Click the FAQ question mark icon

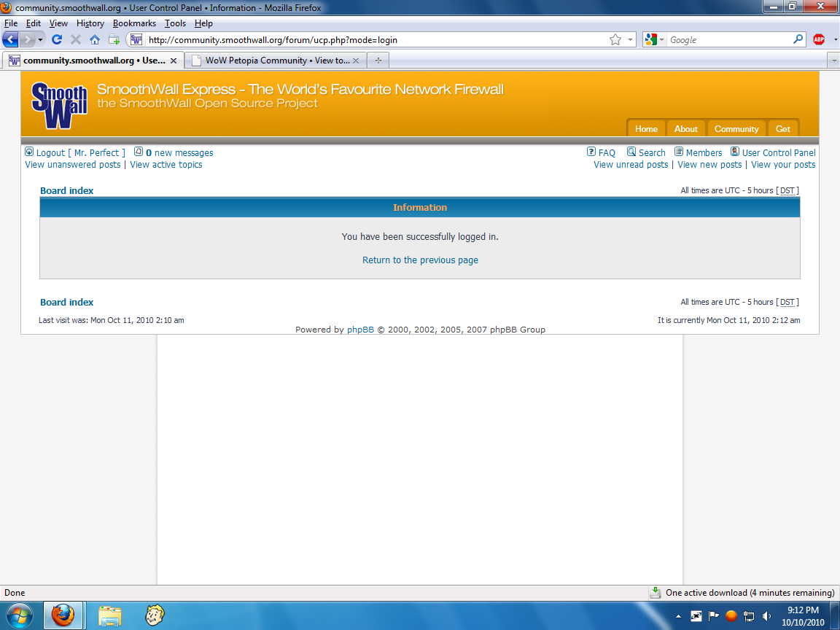tap(591, 152)
